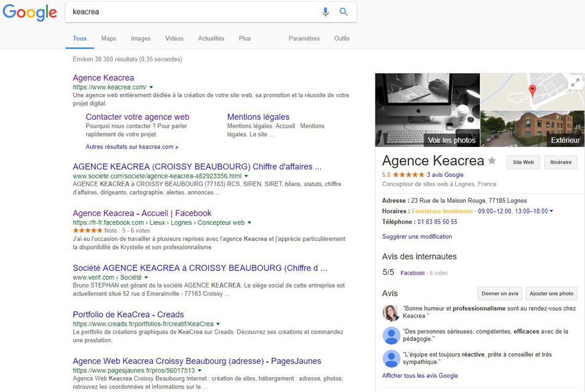Open avatar beside 'Des personnes sérieuses' review
The image size is (585, 392).
coord(391,335)
